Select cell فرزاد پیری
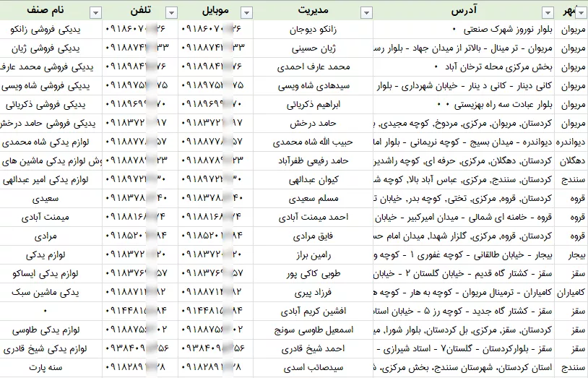The width and height of the screenshot is (588, 378). point(313,292)
